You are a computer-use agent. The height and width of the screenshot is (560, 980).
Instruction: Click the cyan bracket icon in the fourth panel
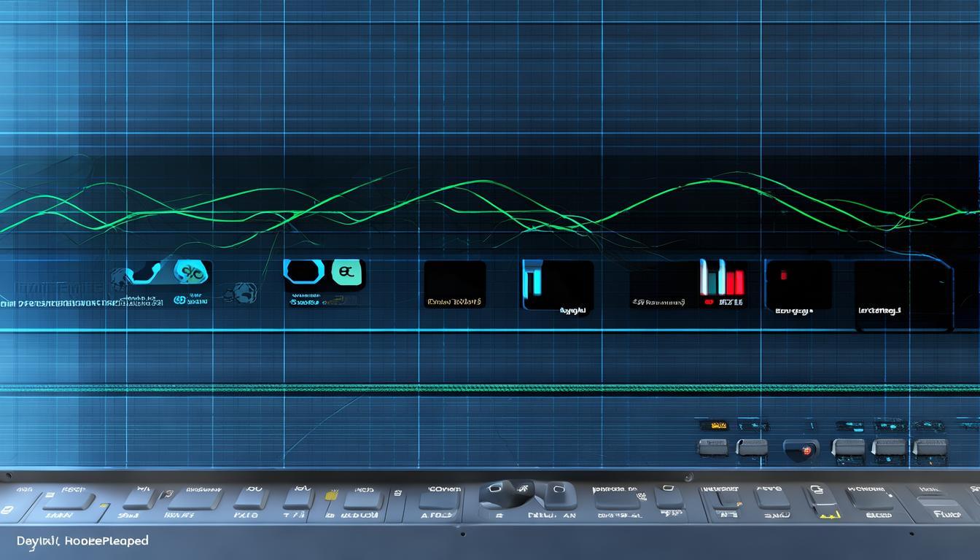530,281
